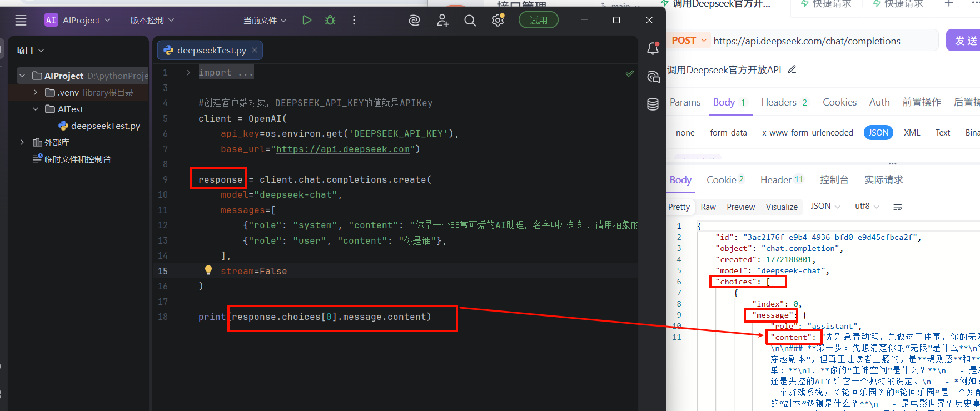Open the Database tool window icon

pyautogui.click(x=653, y=104)
